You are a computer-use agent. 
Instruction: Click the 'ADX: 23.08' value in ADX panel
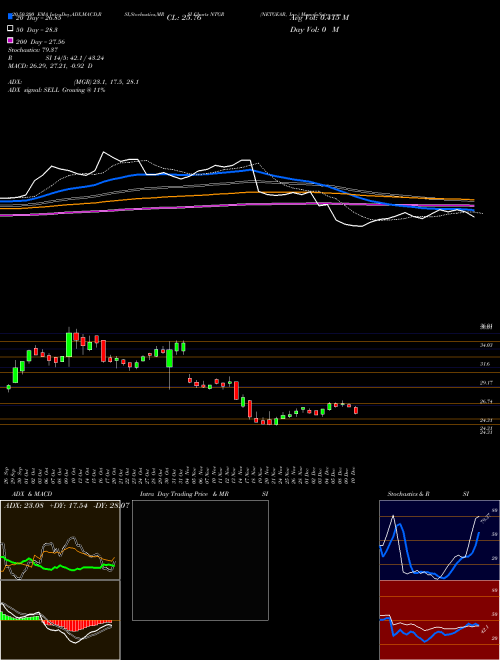click(x=24, y=505)
